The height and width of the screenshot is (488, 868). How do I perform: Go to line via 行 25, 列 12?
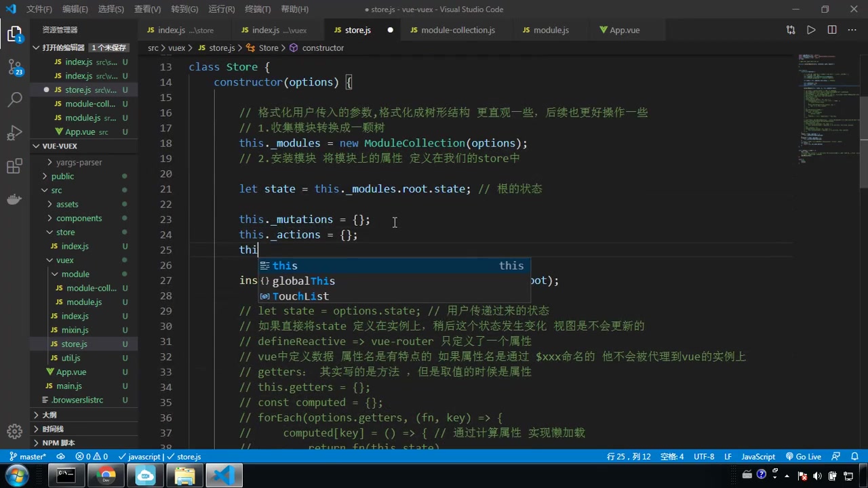pyautogui.click(x=629, y=457)
